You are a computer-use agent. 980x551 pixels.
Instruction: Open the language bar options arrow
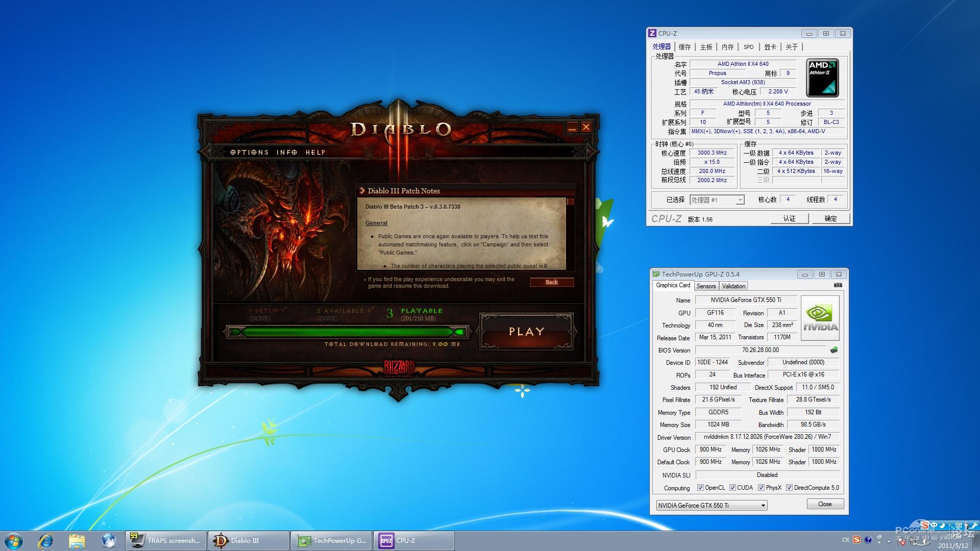(879, 542)
